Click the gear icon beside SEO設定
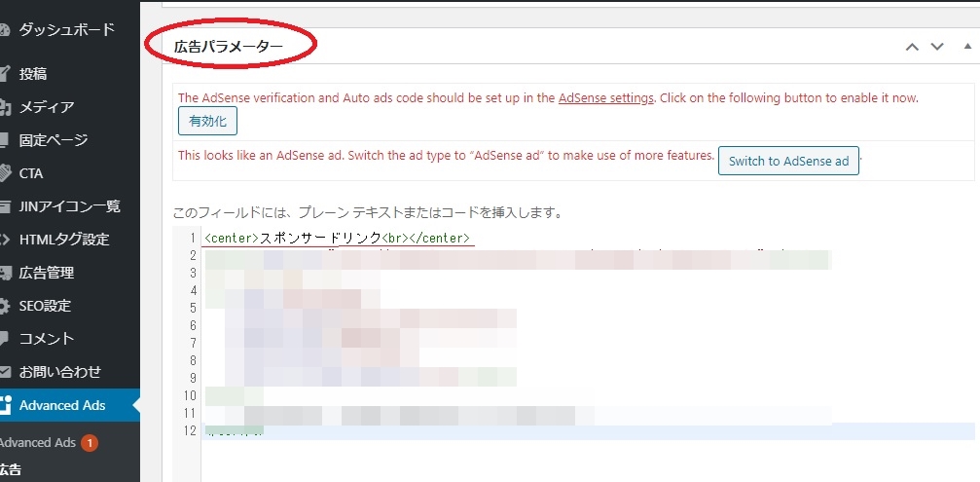Screen dimensions: 980x482 (x=5, y=306)
